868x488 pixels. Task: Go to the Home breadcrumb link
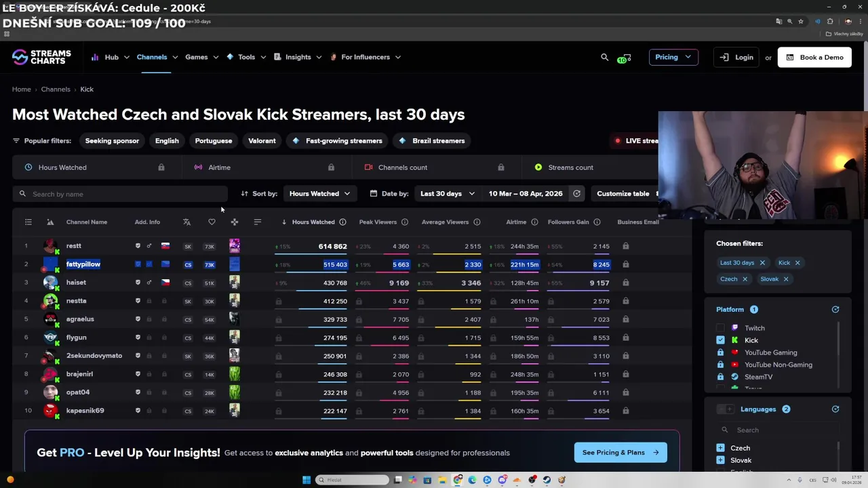21,89
